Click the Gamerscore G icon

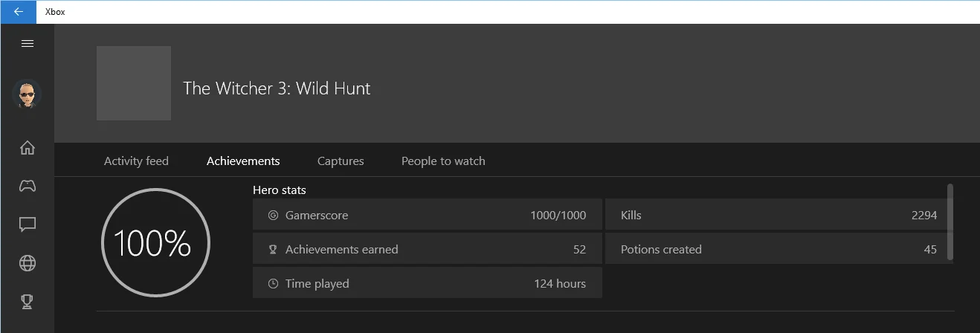273,216
